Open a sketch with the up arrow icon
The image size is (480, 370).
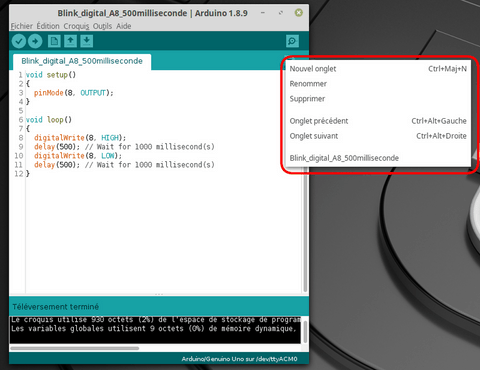pyautogui.click(x=70, y=41)
